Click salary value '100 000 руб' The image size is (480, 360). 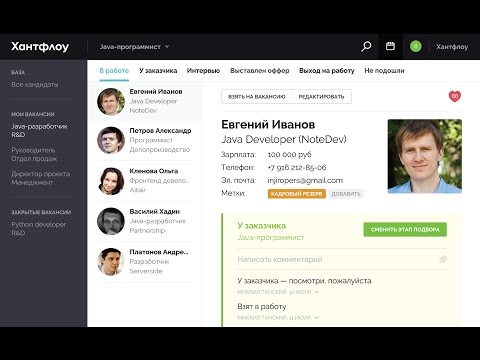[289, 154]
